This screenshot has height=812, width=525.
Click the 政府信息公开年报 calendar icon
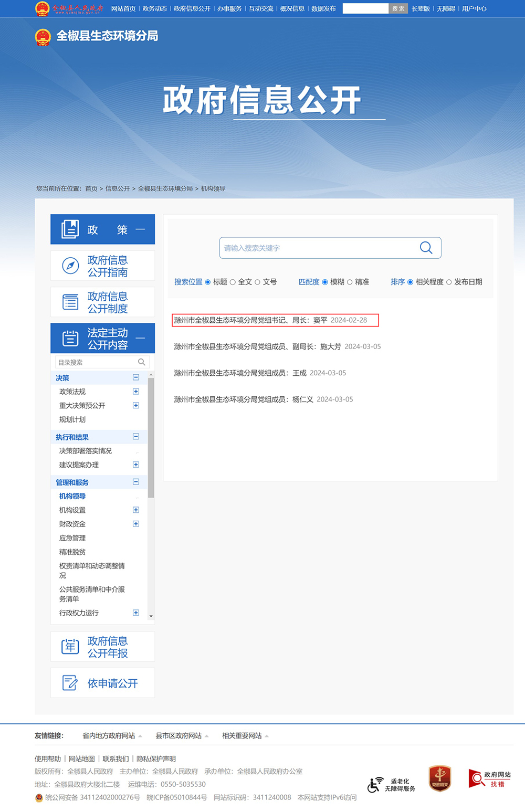(70, 647)
